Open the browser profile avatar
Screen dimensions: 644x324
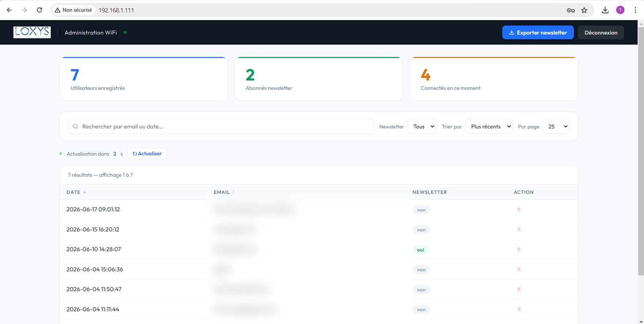click(x=620, y=10)
